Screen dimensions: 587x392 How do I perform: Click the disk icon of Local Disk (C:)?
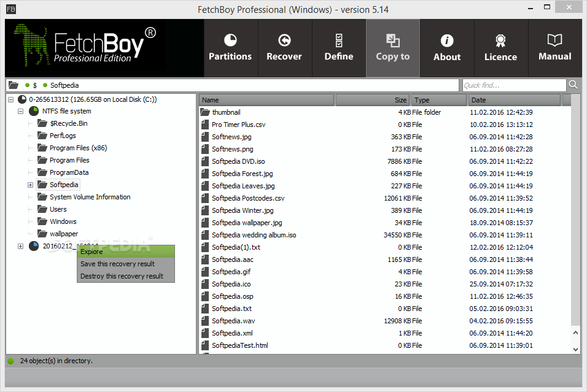coord(22,99)
